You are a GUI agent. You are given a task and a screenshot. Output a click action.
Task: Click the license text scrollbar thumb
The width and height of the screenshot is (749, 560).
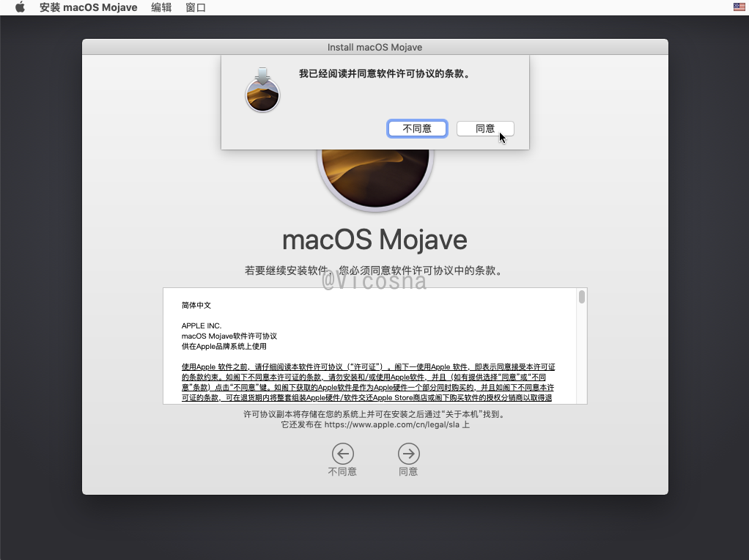(581, 297)
